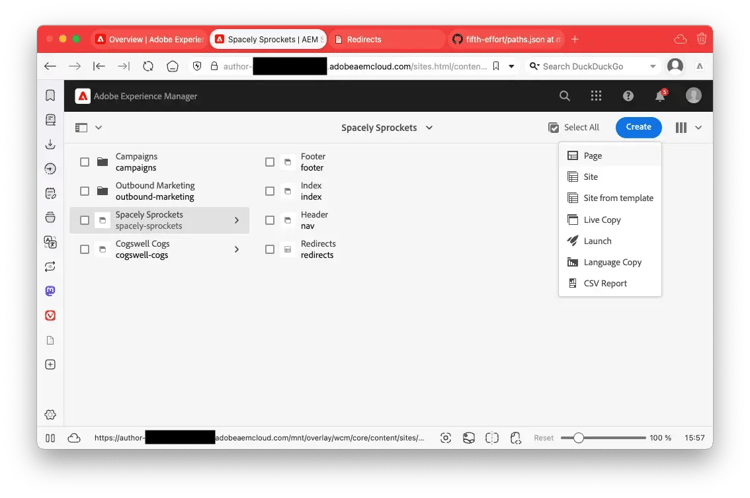The height and width of the screenshot is (498, 750).
Task: Check the Redirects page checkbox
Action: [270, 250]
